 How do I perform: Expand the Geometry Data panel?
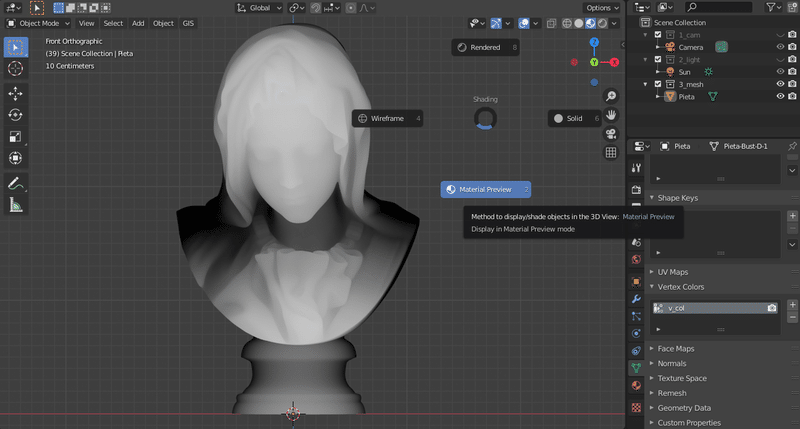(684, 408)
